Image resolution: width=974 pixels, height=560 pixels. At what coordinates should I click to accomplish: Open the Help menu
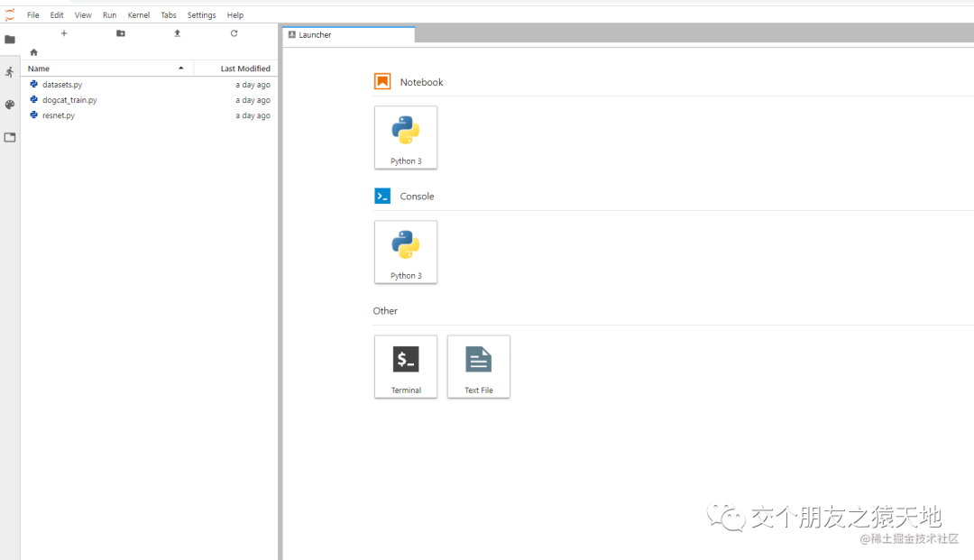point(234,15)
